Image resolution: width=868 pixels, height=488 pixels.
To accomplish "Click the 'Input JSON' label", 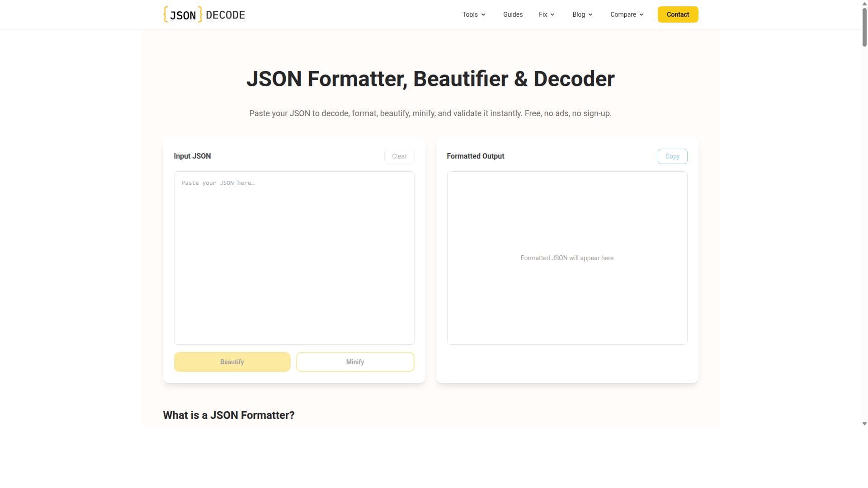I will point(192,156).
